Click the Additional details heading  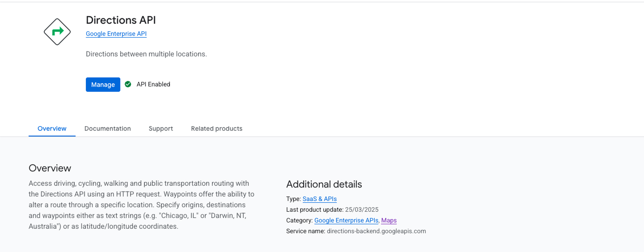point(324,184)
